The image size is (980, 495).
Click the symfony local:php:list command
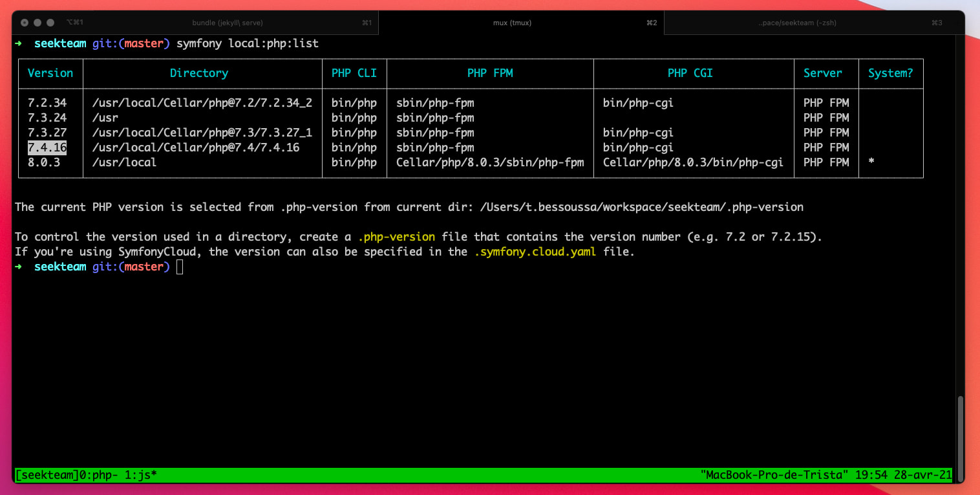click(x=248, y=43)
